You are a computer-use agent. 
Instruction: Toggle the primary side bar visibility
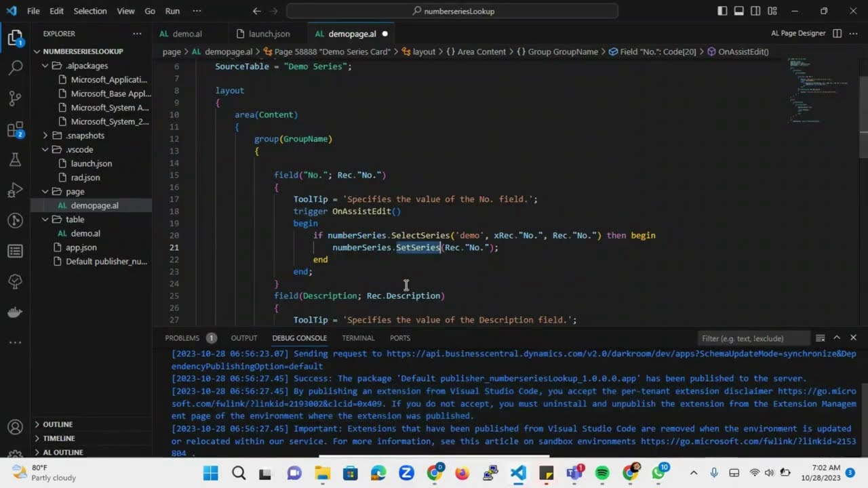[722, 11]
